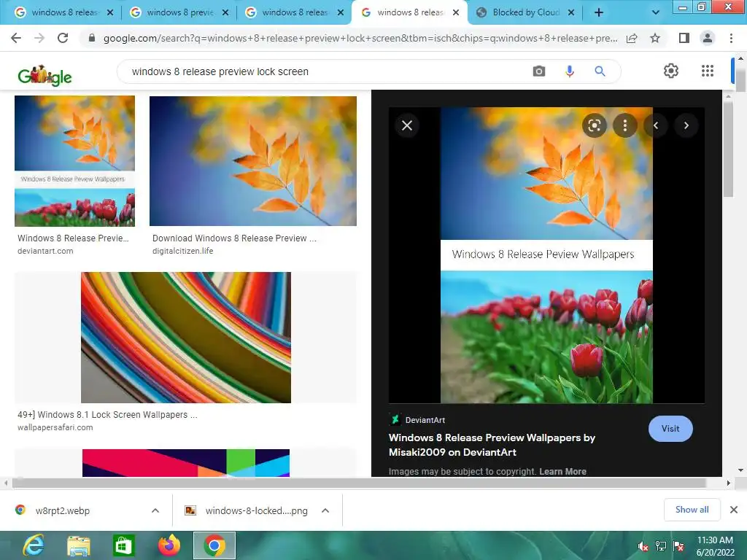Open the Download Windows 8 Release Preview caption
This screenshot has height=560, width=747.
(234, 238)
